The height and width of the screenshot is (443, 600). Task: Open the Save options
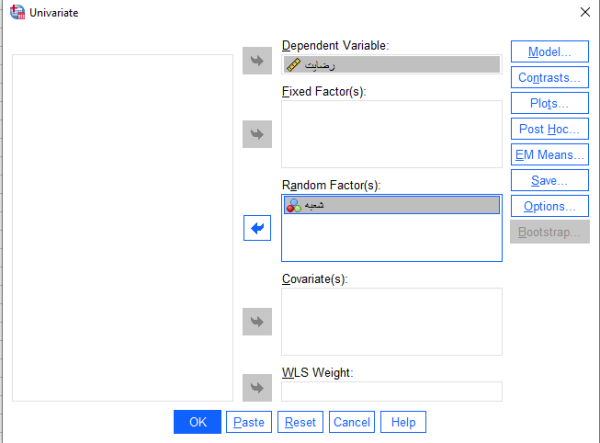coord(549,180)
